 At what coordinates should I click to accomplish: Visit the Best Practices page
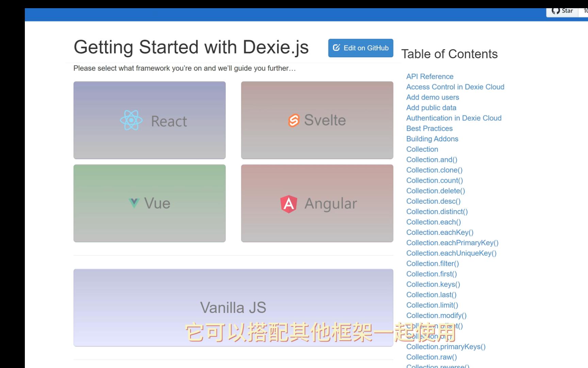click(429, 128)
